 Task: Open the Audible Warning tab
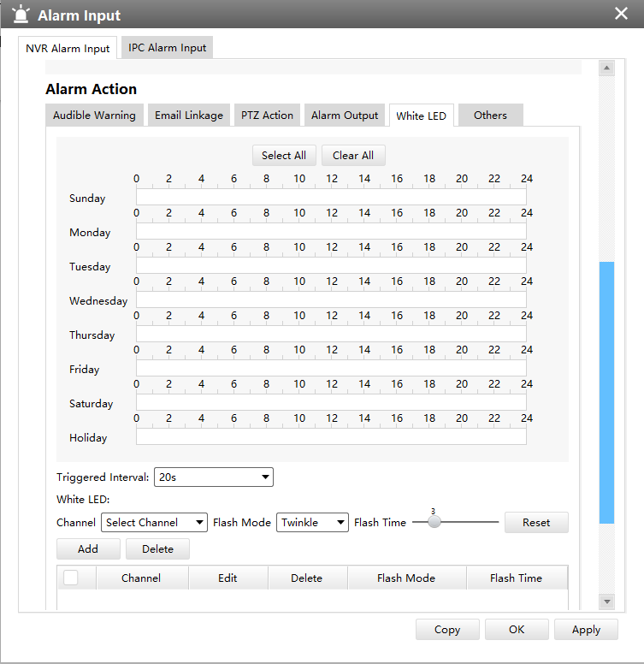(94, 116)
